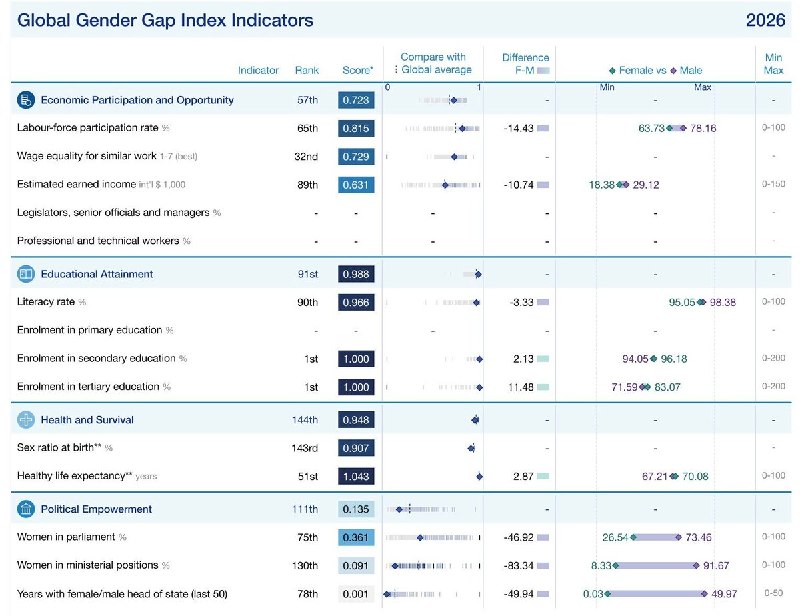
Task: Click the head of state female-male range bar
Action: [x=656, y=594]
